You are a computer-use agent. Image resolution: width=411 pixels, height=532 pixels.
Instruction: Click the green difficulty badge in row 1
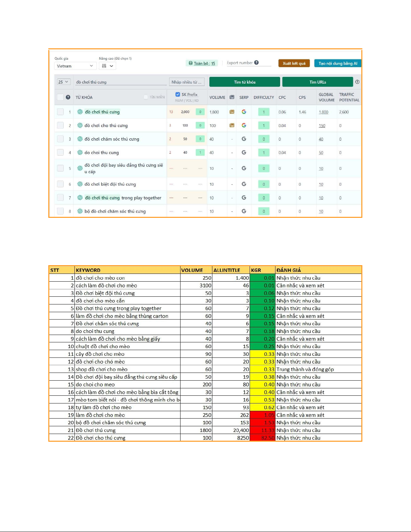tap(264, 112)
